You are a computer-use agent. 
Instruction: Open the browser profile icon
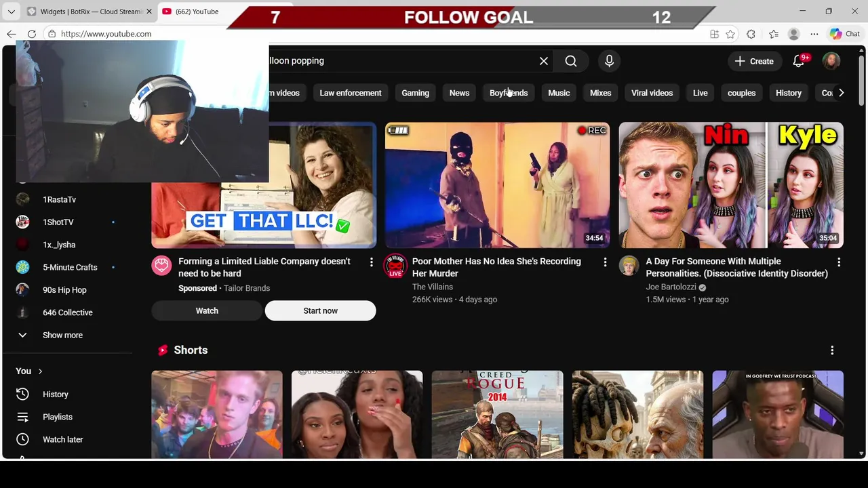point(794,34)
